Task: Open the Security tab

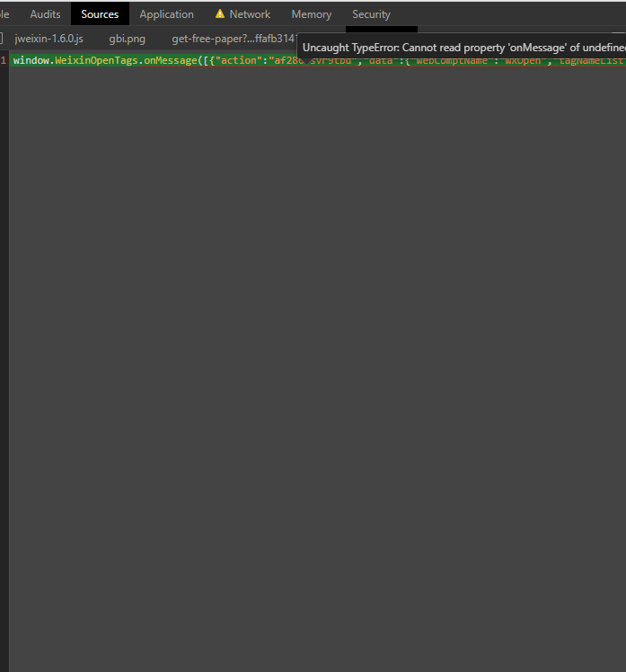Action: pyautogui.click(x=371, y=14)
